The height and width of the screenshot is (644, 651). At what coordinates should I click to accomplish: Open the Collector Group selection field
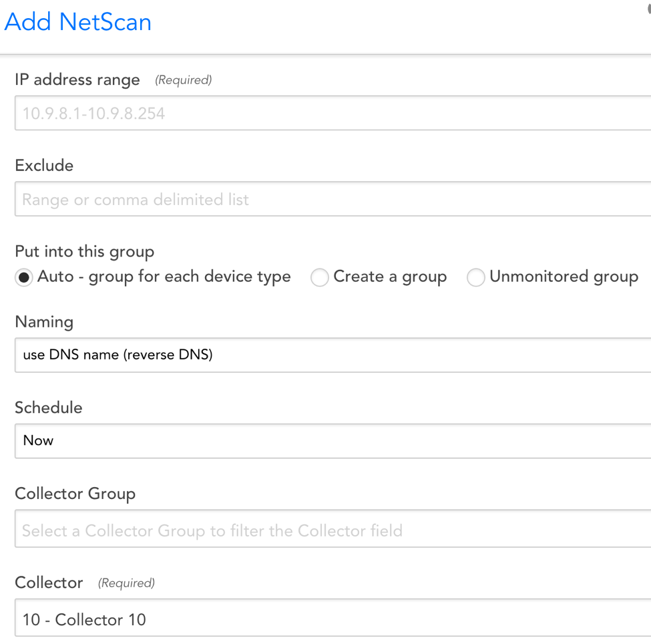click(333, 529)
